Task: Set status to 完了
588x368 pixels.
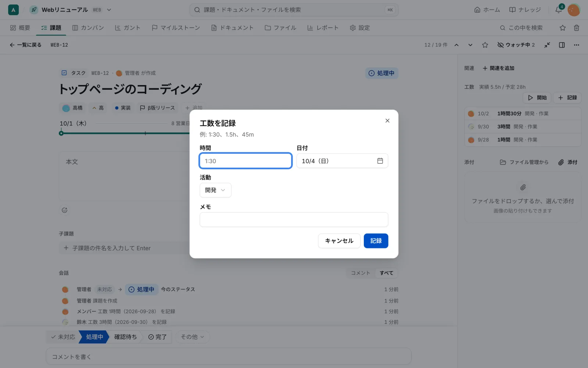Action: [157, 337]
